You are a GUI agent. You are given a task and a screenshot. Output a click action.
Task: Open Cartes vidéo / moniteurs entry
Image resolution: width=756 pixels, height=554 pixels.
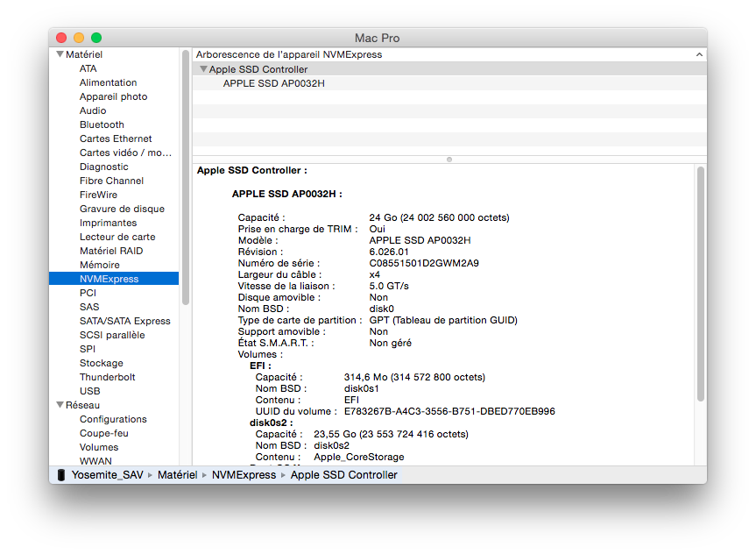coord(125,153)
